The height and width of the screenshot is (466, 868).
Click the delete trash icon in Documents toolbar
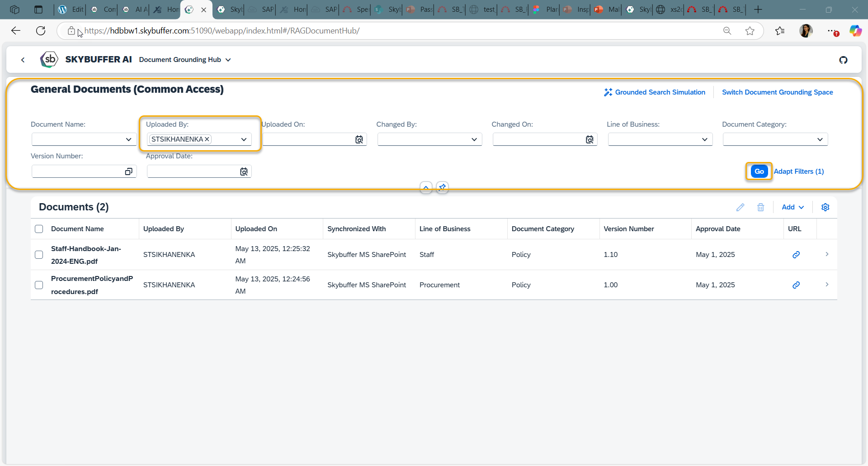[x=760, y=207]
